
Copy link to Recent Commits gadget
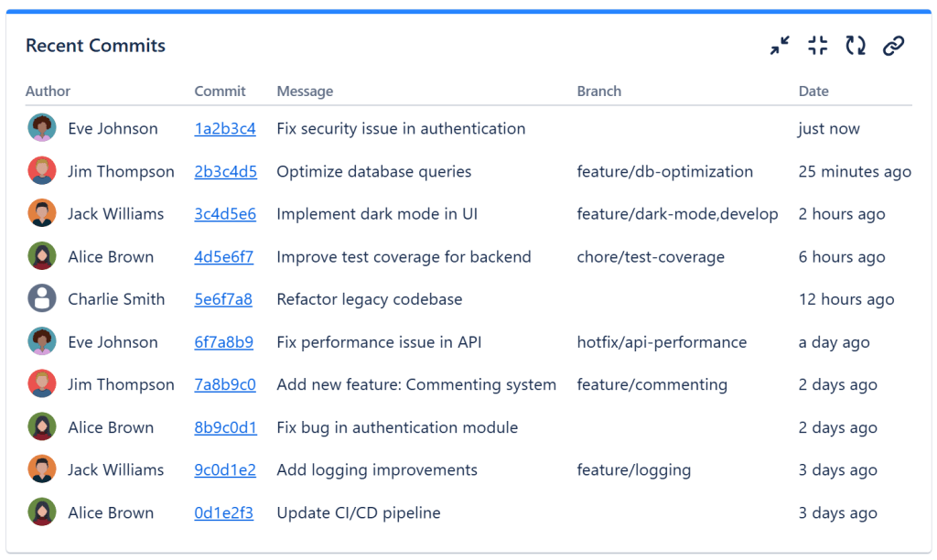[x=893, y=46]
